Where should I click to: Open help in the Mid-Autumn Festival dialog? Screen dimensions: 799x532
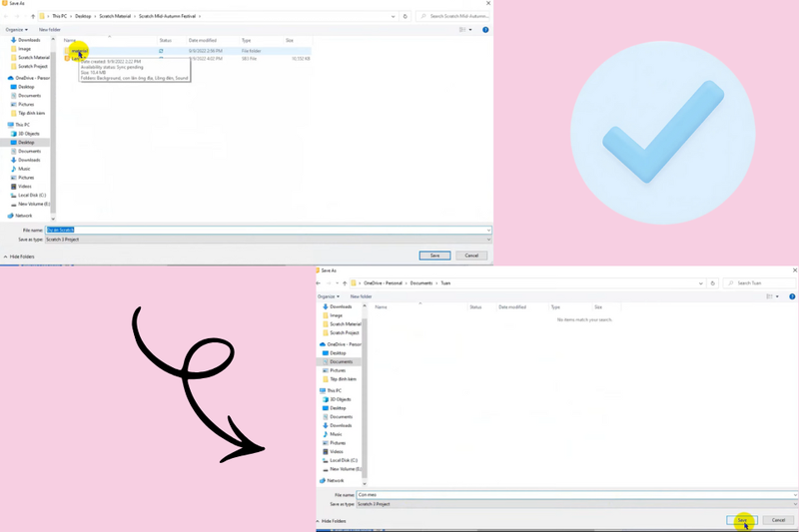tap(485, 30)
